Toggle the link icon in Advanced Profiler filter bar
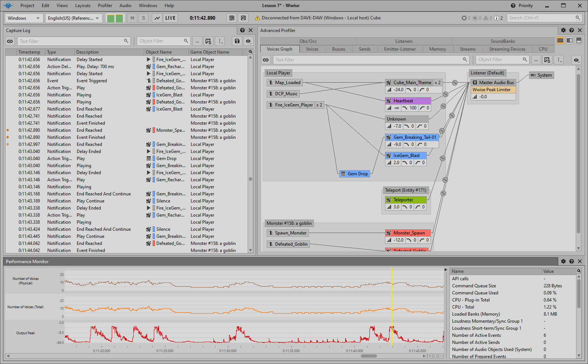The height and width of the screenshot is (364, 588). click(x=266, y=60)
